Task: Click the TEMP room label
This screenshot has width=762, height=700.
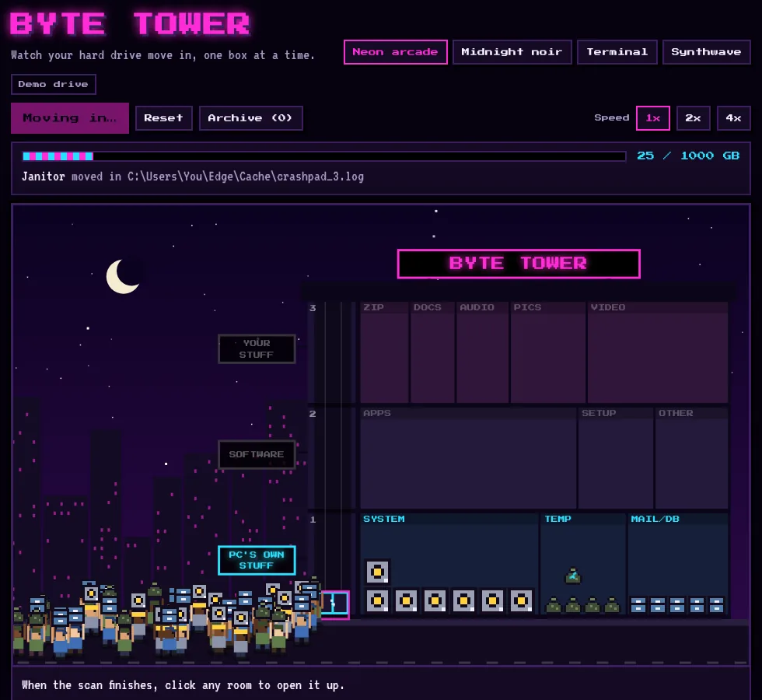Action: tap(558, 519)
